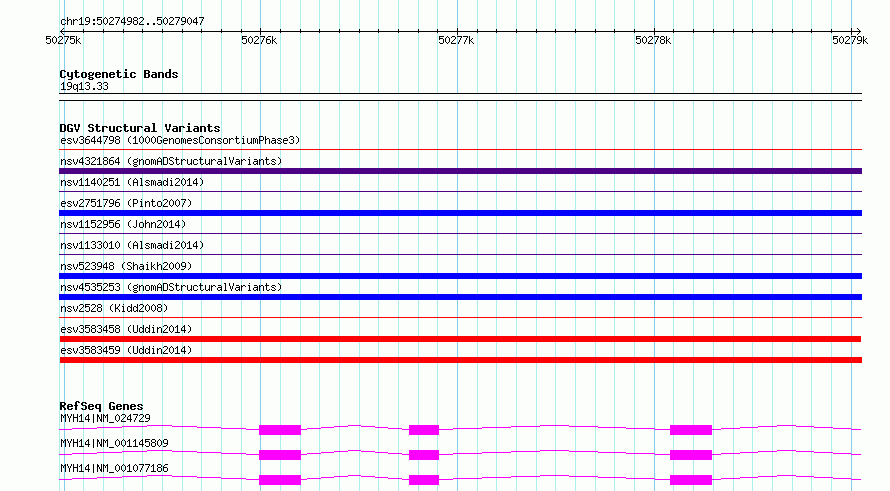Select the Cytogenetic Bands track title
The image size is (890, 491).
119,74
